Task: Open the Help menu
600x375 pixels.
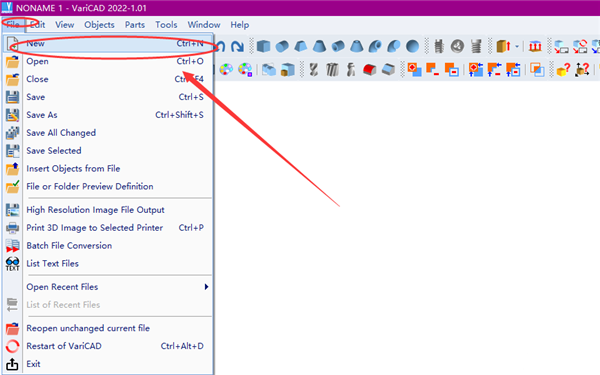Action: [x=240, y=25]
